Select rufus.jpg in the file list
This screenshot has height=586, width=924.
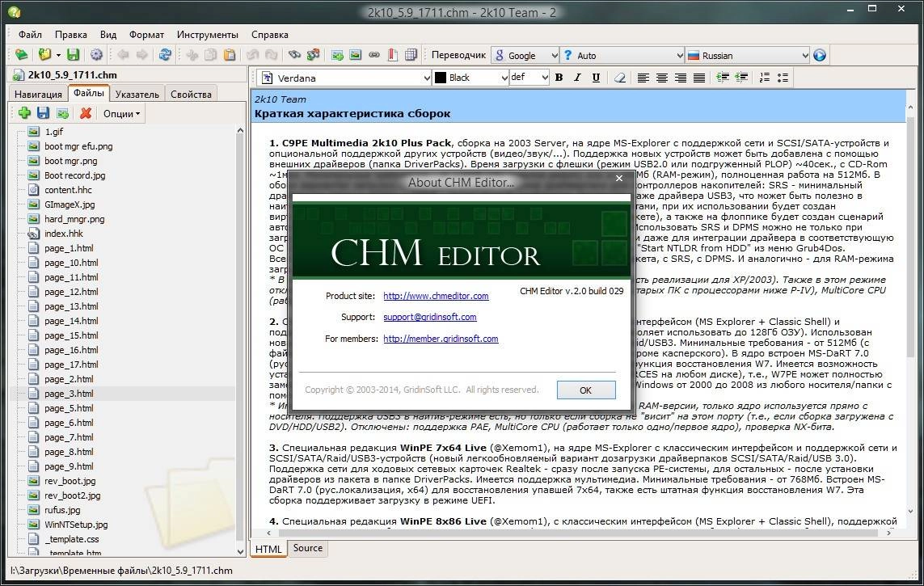click(62, 510)
